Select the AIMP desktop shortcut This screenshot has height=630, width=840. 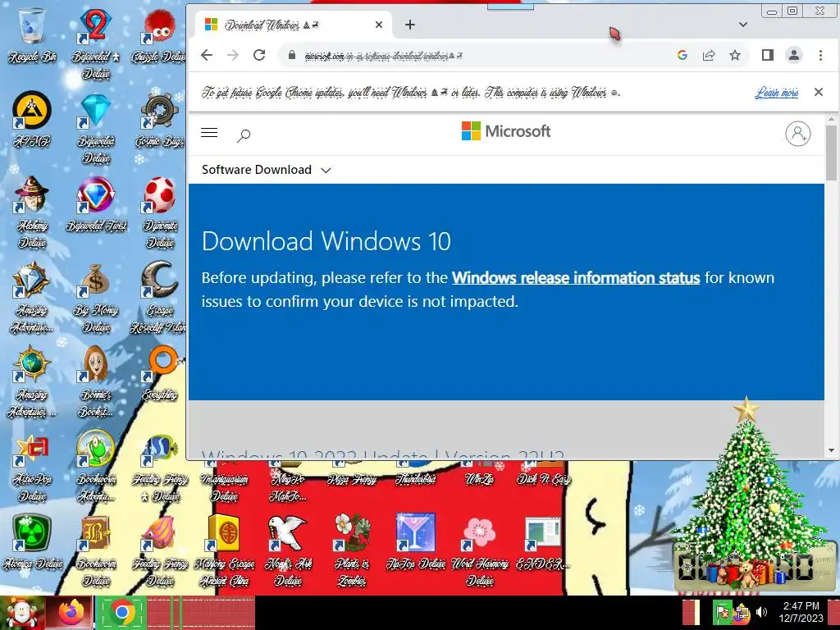32,119
